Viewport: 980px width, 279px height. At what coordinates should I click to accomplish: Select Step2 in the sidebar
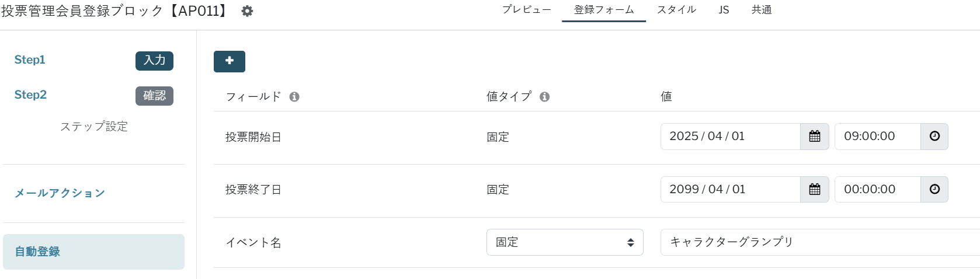click(30, 95)
